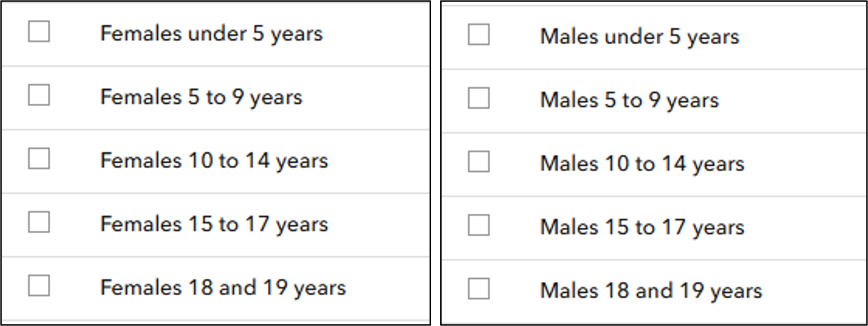Tick the Females 5 to 9 years box

click(x=39, y=95)
